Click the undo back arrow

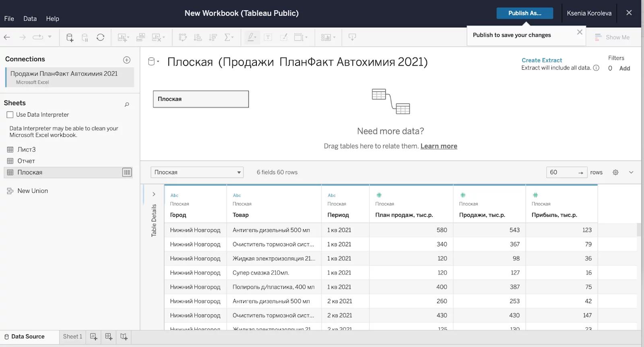tap(7, 37)
